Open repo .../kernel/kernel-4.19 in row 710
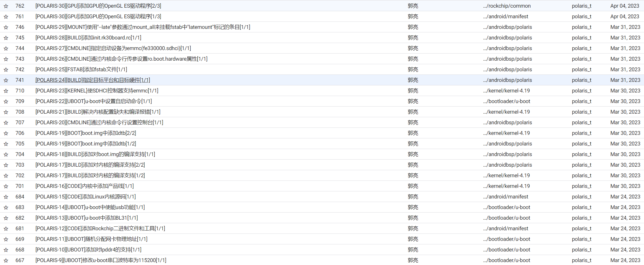 click(x=506, y=91)
